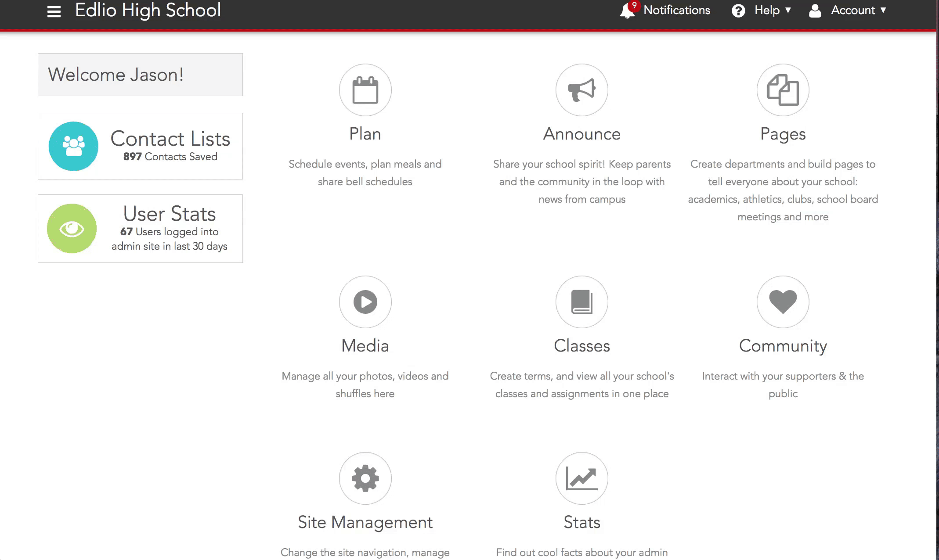Viewport: 939px width, 560px height.
Task: Click the notifications bell icon
Action: (x=627, y=11)
